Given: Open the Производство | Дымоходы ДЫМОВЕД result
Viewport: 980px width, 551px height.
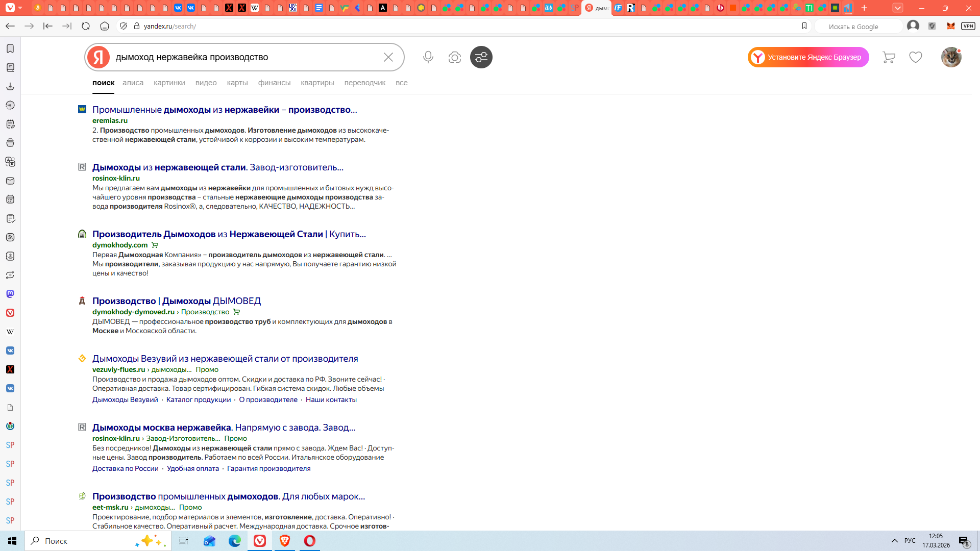Looking at the screenshot, I should [176, 301].
